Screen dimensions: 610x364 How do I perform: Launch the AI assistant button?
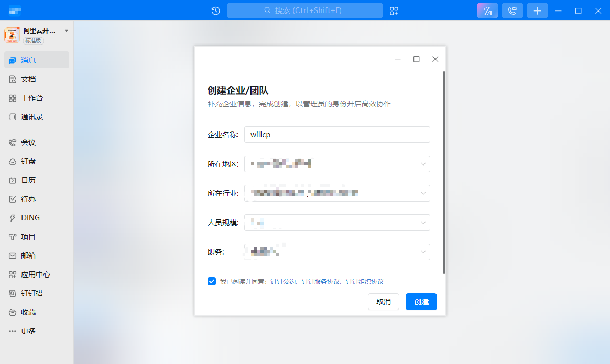tap(487, 10)
